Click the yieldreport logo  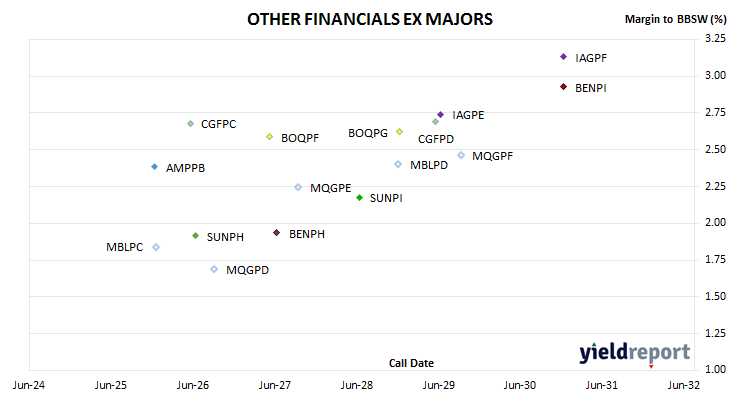[x=635, y=353]
